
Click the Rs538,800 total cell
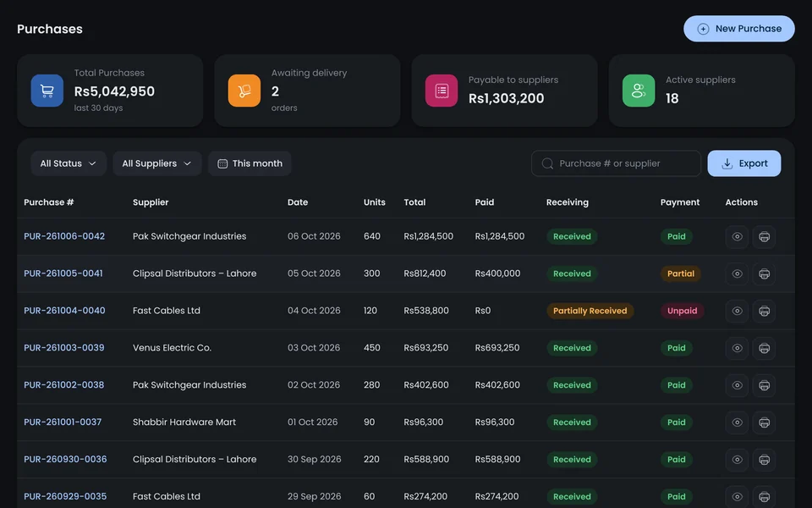(x=426, y=311)
